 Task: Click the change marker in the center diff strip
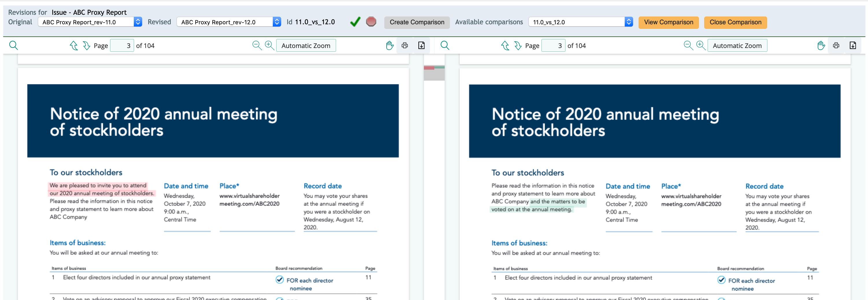(434, 68)
